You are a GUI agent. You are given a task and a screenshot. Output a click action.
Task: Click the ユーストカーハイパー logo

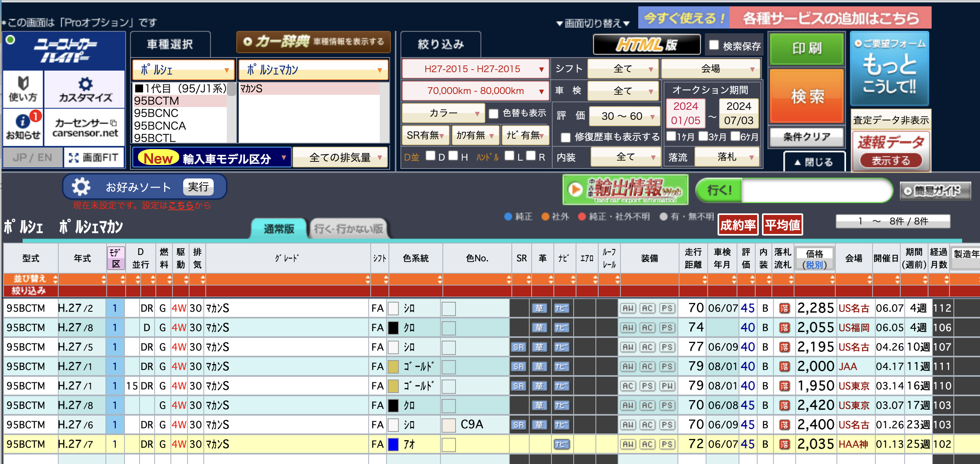[64, 51]
